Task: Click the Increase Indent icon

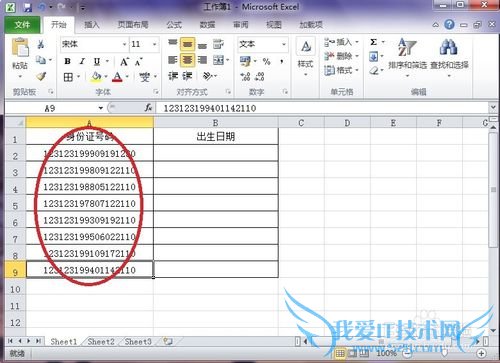Action: click(x=187, y=76)
